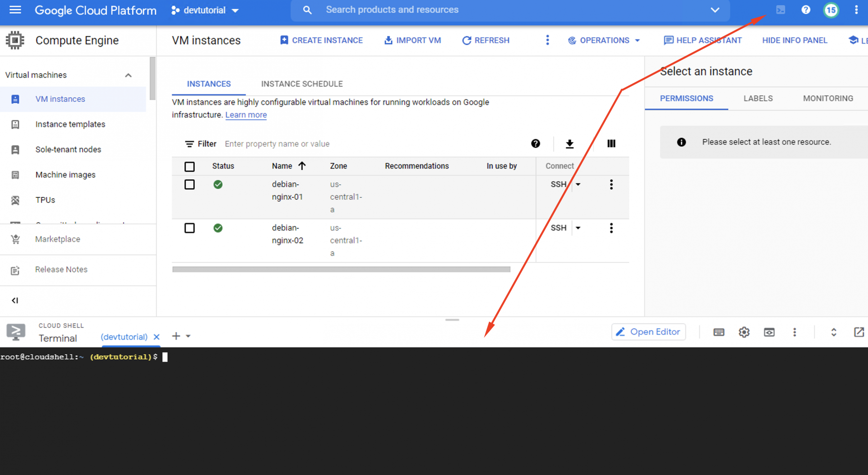The height and width of the screenshot is (475, 868).
Task: Open the devtutorial project selector
Action: (x=205, y=10)
